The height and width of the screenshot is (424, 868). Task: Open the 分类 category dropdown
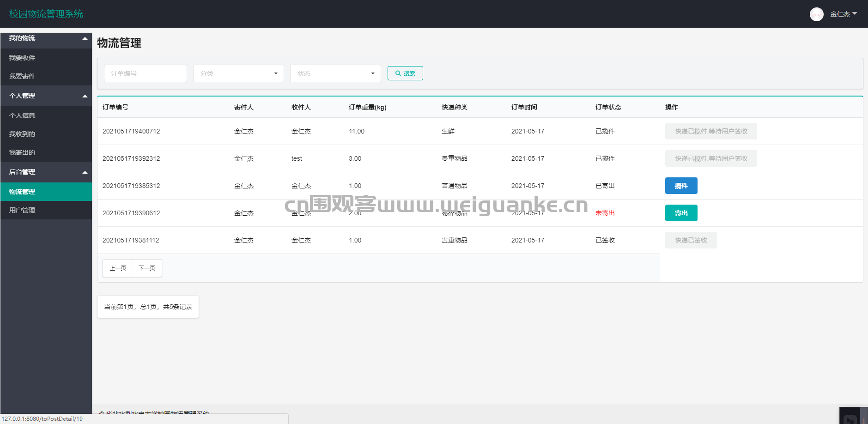point(238,73)
